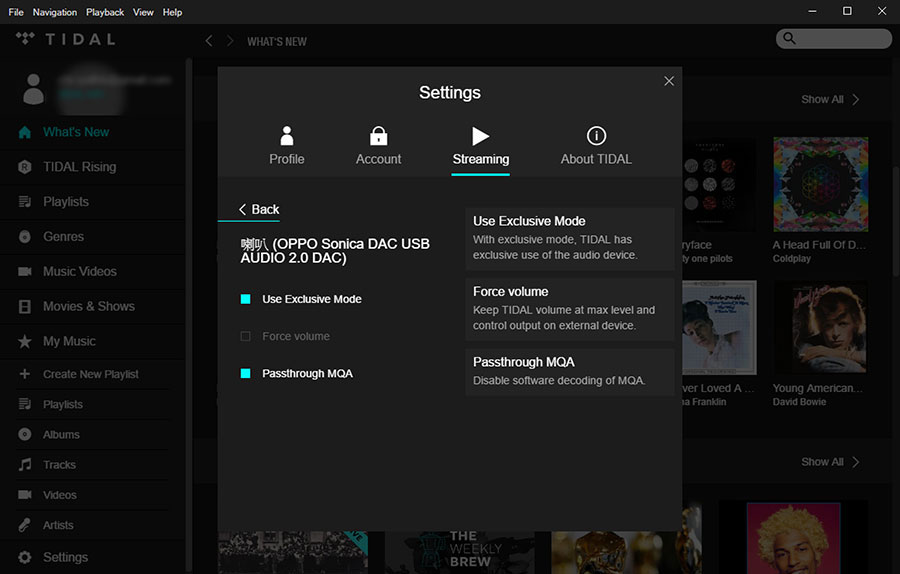
Task: Untick the Passthrough MQA checkbox
Action: tap(246, 374)
